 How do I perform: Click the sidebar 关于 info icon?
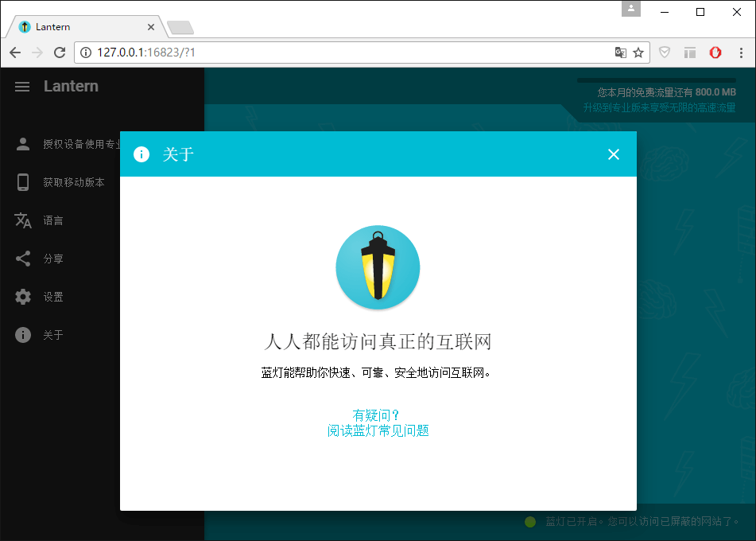pyautogui.click(x=23, y=335)
